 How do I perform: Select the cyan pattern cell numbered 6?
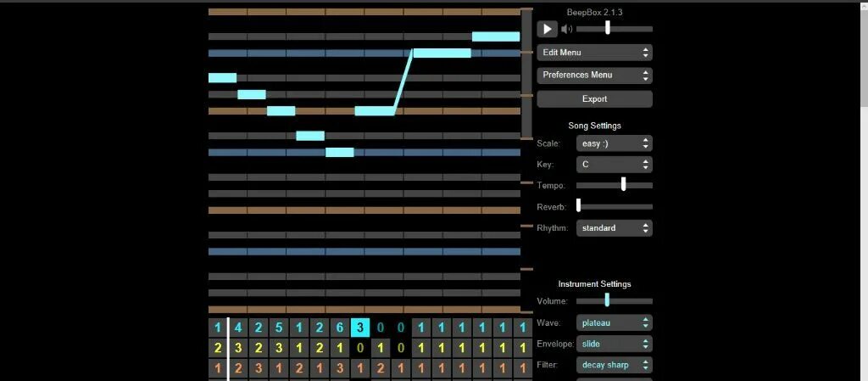340,328
